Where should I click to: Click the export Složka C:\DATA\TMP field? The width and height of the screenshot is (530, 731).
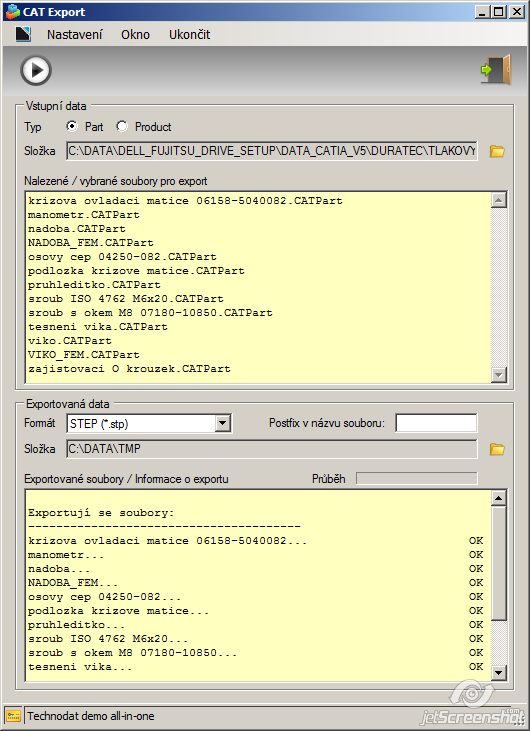pyautogui.click(x=272, y=449)
